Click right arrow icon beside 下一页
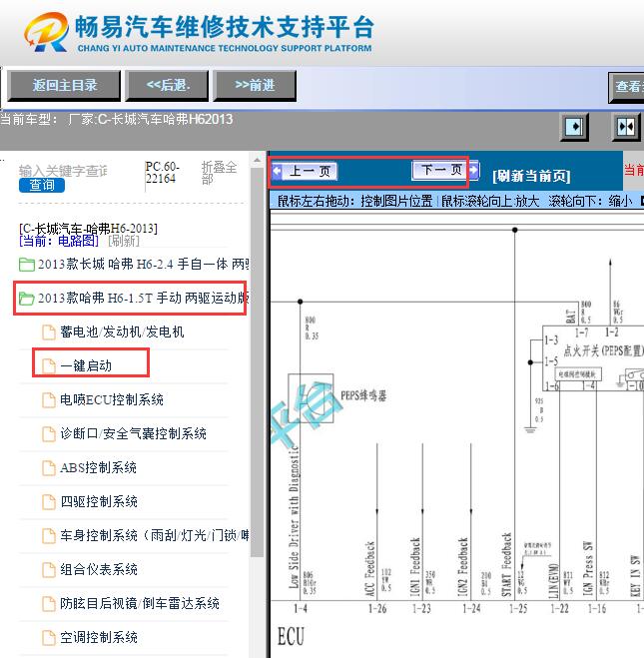The width and height of the screenshot is (644, 658). (473, 170)
